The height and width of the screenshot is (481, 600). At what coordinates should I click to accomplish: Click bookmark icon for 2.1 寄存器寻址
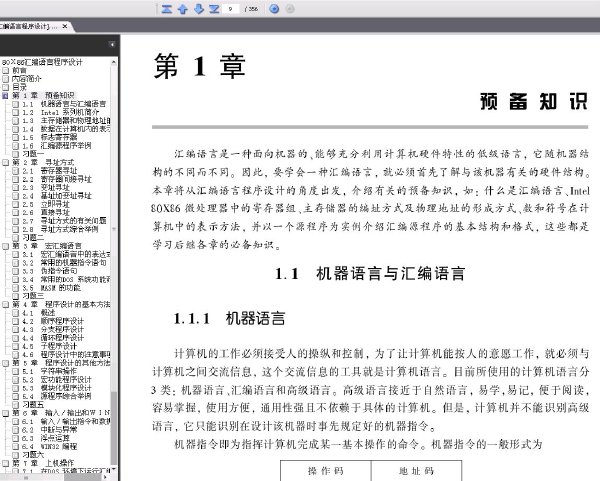tap(15, 171)
